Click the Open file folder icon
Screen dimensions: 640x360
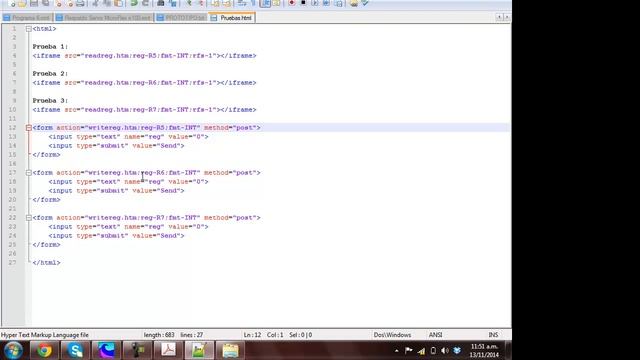pyautogui.click(x=22, y=3)
